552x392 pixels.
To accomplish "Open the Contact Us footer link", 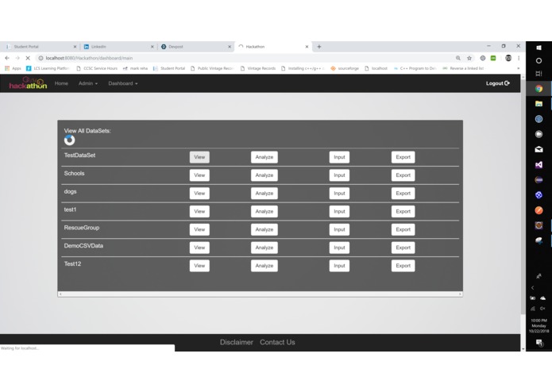I will 277,342.
